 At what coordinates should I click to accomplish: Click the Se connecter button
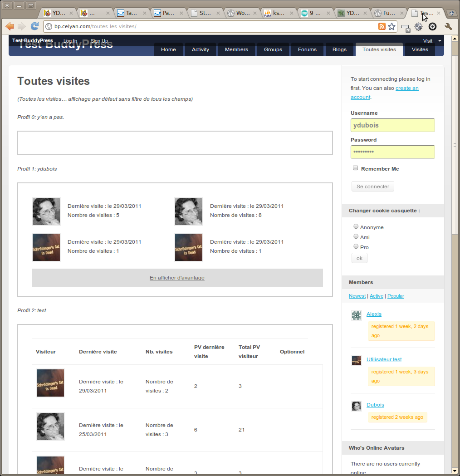(x=373, y=186)
